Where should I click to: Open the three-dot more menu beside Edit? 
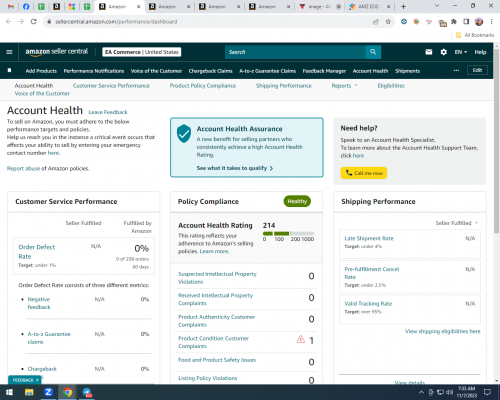(x=456, y=70)
